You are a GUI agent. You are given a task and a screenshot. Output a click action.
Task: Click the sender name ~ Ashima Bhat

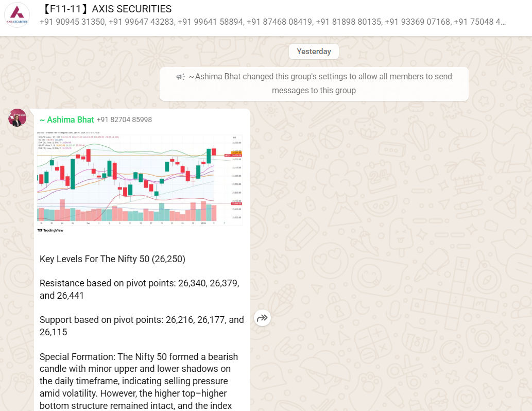[x=67, y=119]
